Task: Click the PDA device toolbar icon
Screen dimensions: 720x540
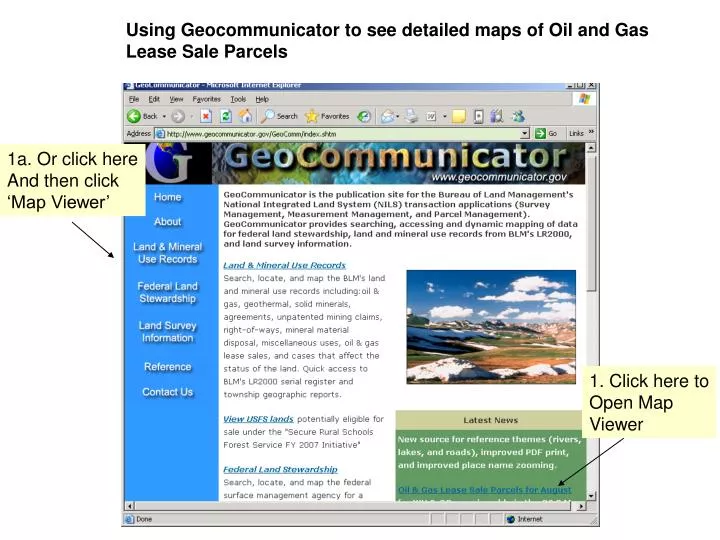Action: 478,117
